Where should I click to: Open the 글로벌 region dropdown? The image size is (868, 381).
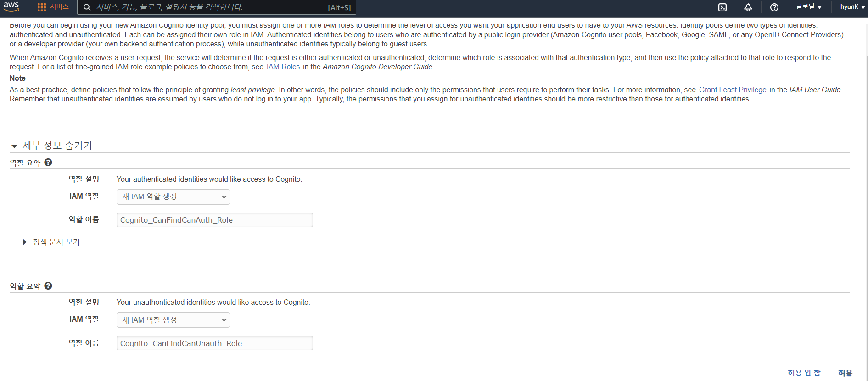coord(809,7)
